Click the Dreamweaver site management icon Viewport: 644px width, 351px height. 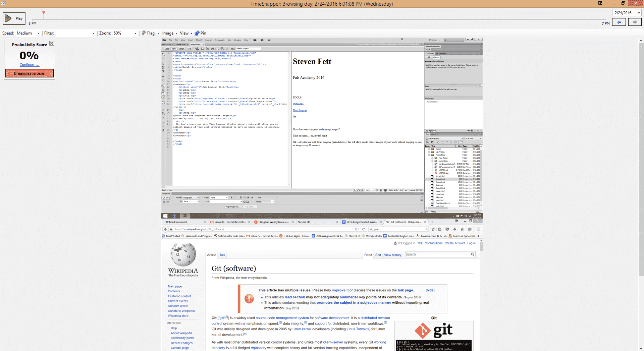[x=269, y=40]
